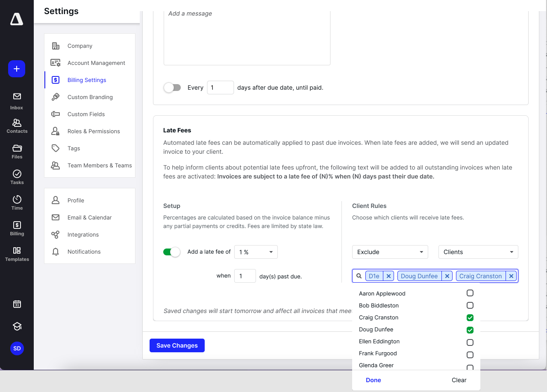Uncheck Craig Cranston in the client list
This screenshot has width=547, height=392.
(470, 318)
